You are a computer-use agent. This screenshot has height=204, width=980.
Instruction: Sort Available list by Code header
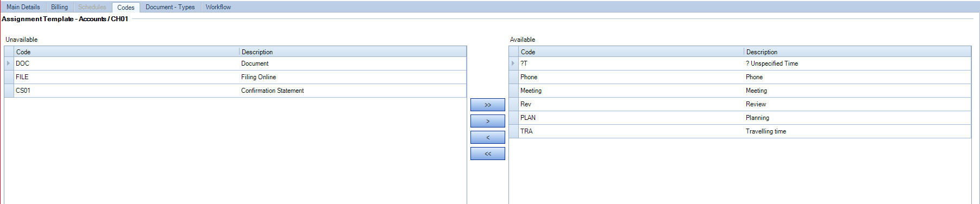pos(631,52)
